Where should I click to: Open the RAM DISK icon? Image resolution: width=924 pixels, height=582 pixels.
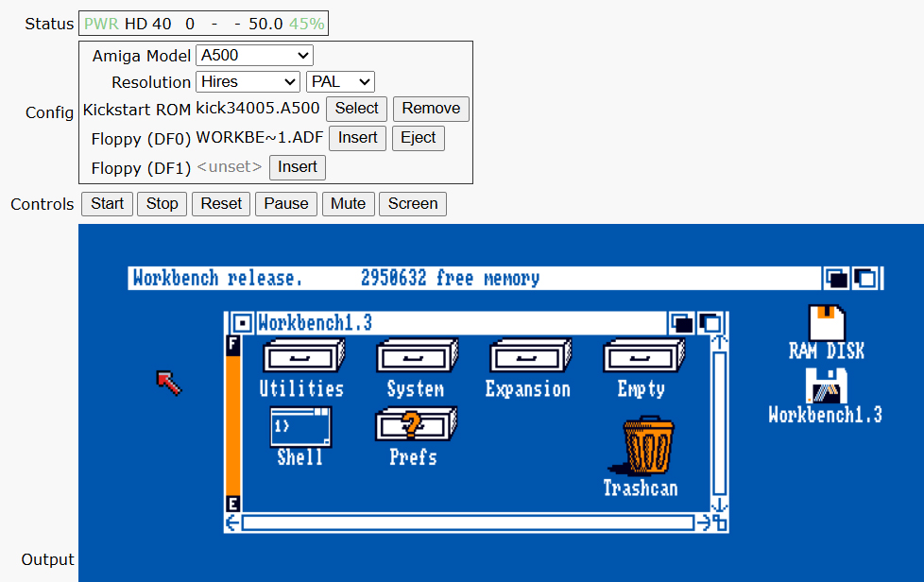tap(825, 321)
